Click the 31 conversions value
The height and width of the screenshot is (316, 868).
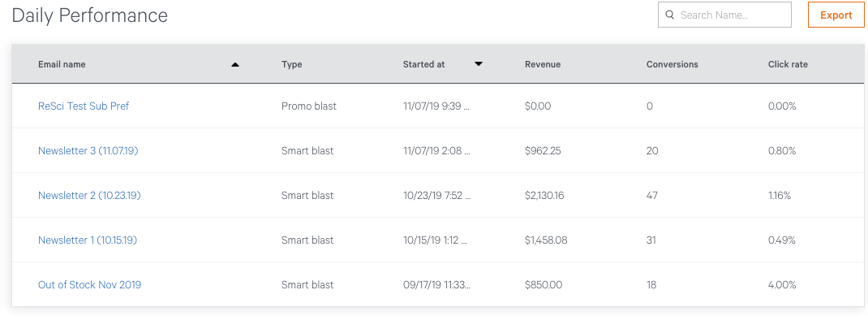click(x=651, y=240)
